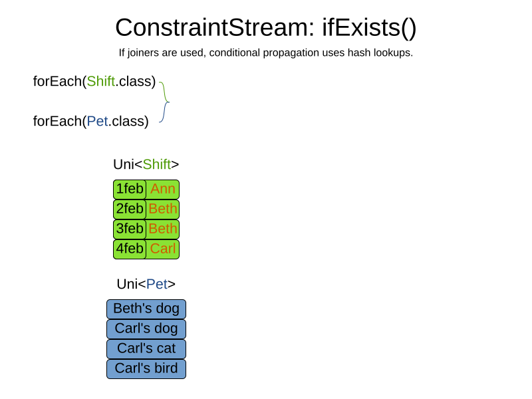
Task: Select the forEach(Pet.class) line
Action: tap(91, 121)
